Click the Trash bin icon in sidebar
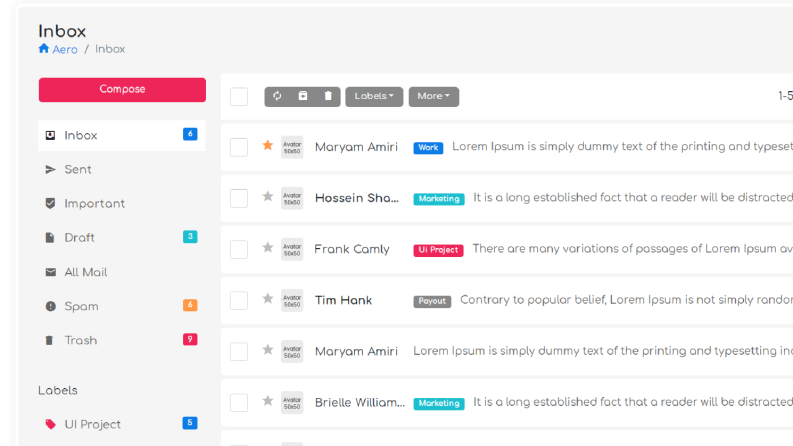The width and height of the screenshot is (793, 446). click(49, 340)
